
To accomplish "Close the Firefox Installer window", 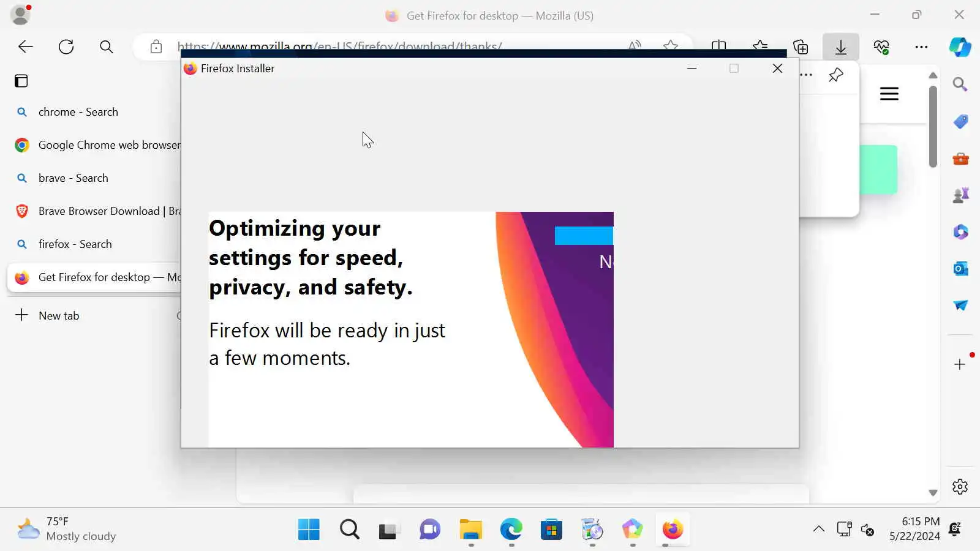I will coord(777,69).
